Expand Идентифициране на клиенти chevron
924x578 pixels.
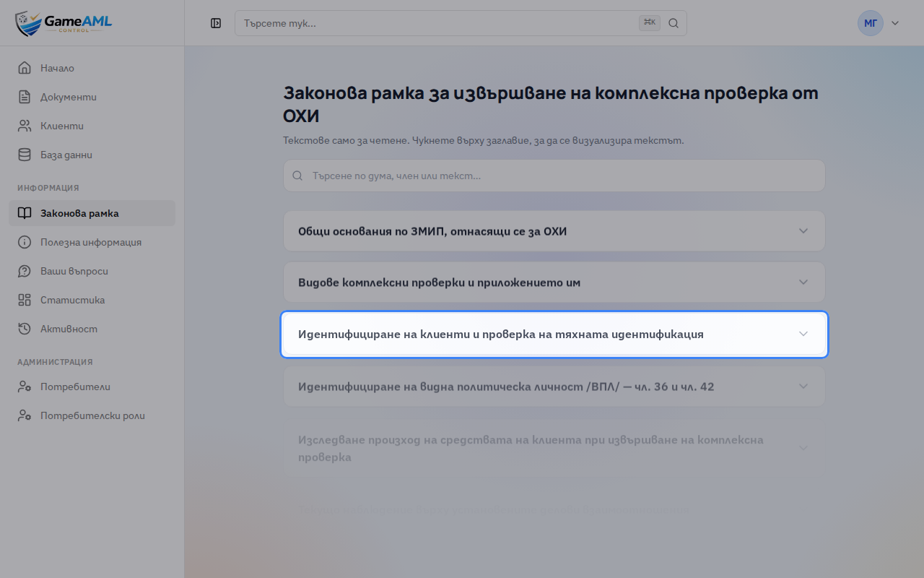(803, 334)
